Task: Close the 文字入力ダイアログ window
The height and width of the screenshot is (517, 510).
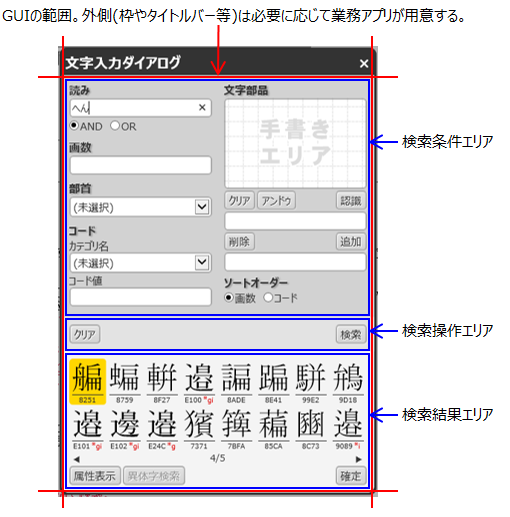Action: [x=364, y=63]
